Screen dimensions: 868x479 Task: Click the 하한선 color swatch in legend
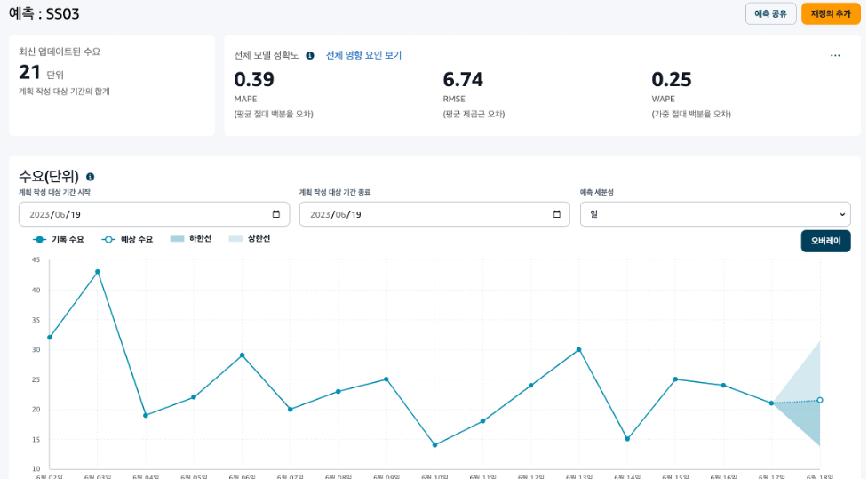point(177,238)
